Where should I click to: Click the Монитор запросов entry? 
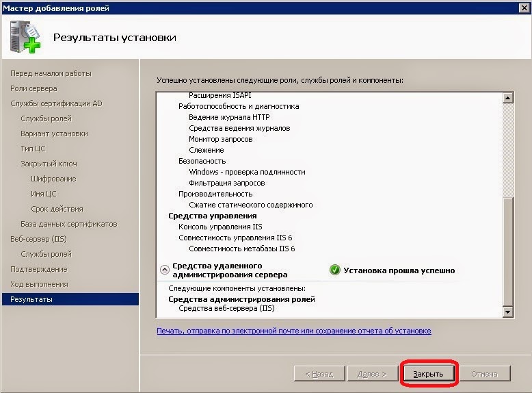pyautogui.click(x=221, y=139)
